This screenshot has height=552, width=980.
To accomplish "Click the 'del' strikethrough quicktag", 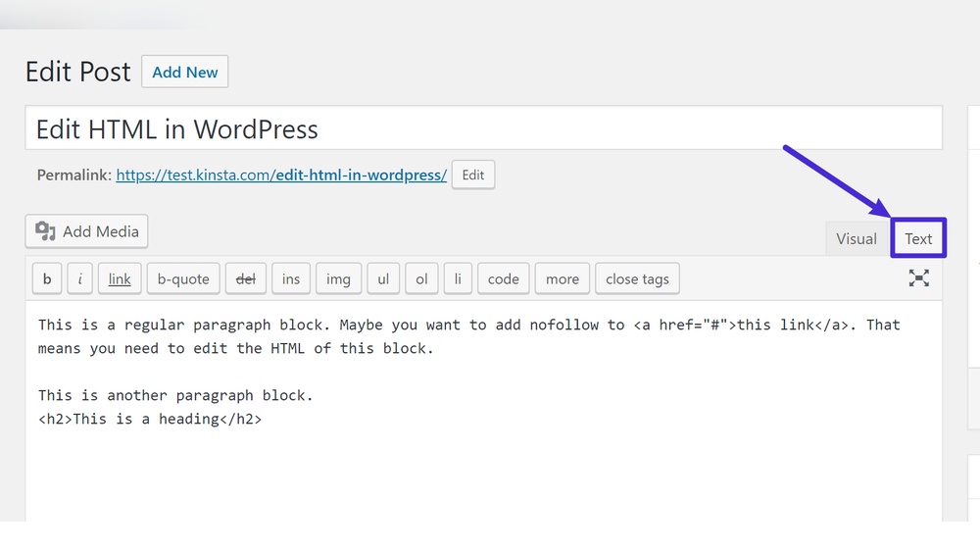I will point(246,278).
